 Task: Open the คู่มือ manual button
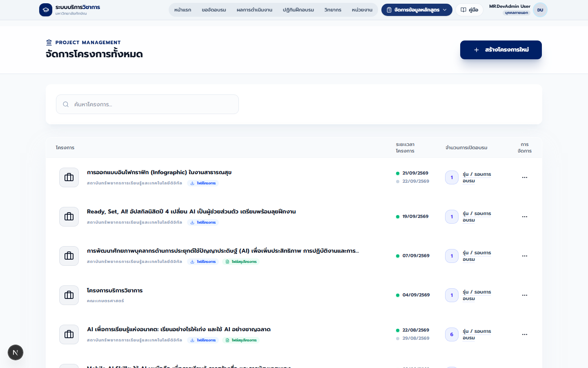click(470, 10)
